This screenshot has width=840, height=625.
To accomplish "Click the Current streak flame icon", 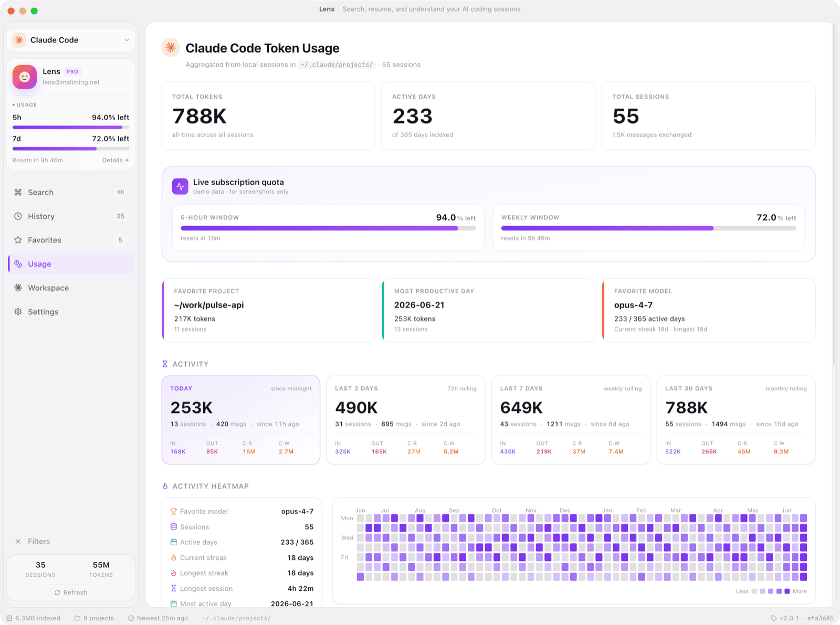I will 174,558.
